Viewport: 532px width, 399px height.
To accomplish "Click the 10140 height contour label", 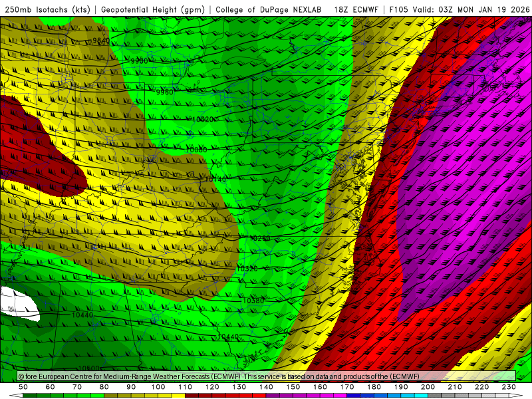I will [x=215, y=179].
